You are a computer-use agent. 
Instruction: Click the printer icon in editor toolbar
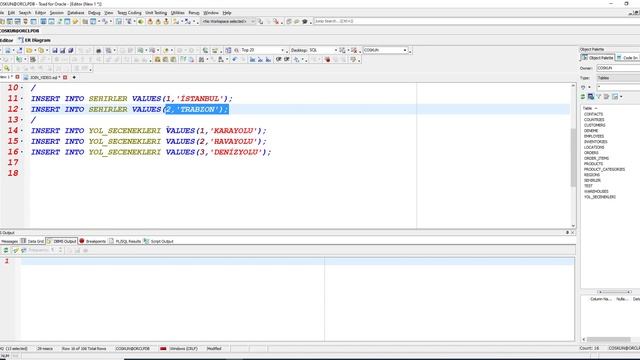[x=98, y=50]
